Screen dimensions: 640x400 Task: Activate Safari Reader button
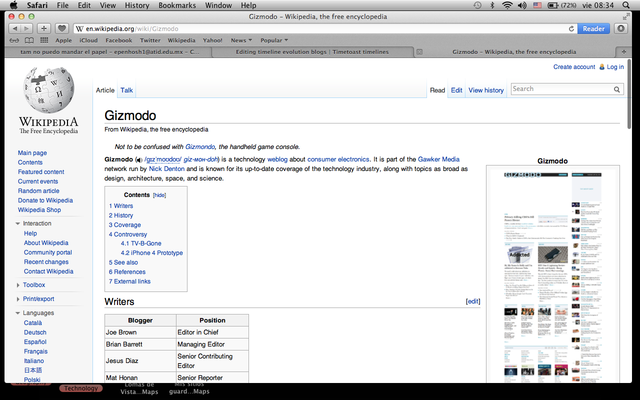pyautogui.click(x=593, y=29)
